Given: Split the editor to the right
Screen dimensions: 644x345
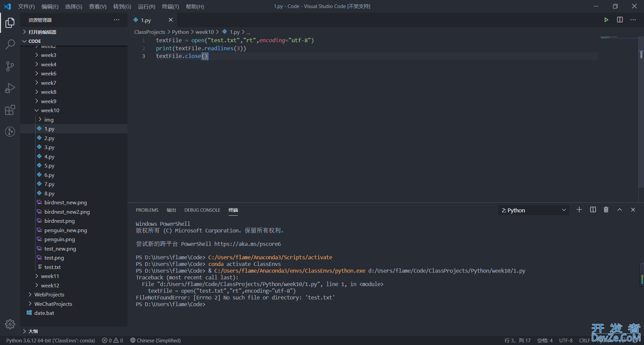Looking at the screenshot, I should click(x=620, y=20).
